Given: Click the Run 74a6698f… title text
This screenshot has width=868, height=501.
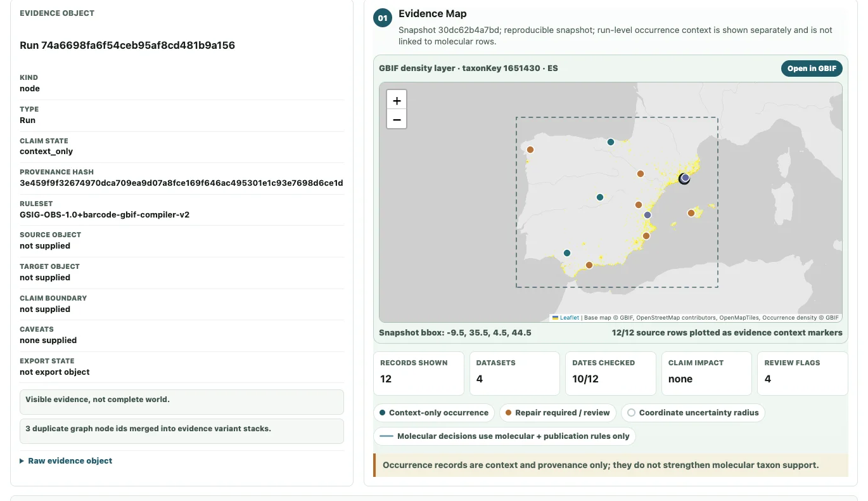Looking at the screenshot, I should (127, 46).
